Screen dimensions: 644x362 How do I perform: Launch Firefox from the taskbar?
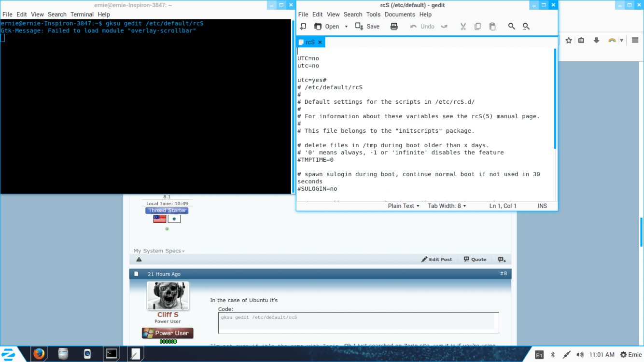pos(39,354)
